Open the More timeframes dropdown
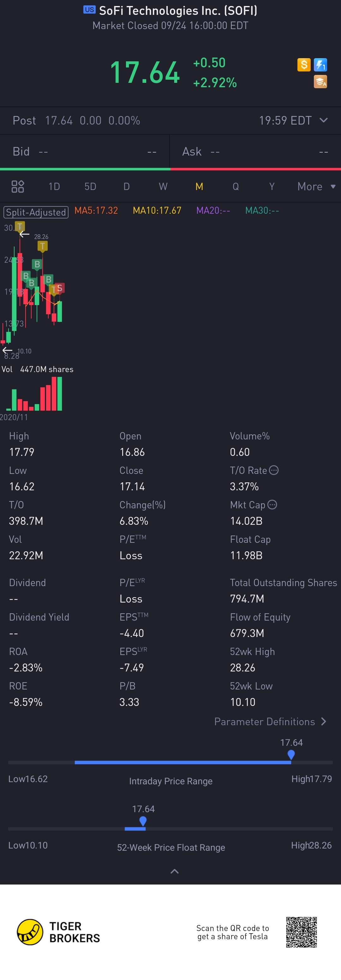 tap(316, 187)
